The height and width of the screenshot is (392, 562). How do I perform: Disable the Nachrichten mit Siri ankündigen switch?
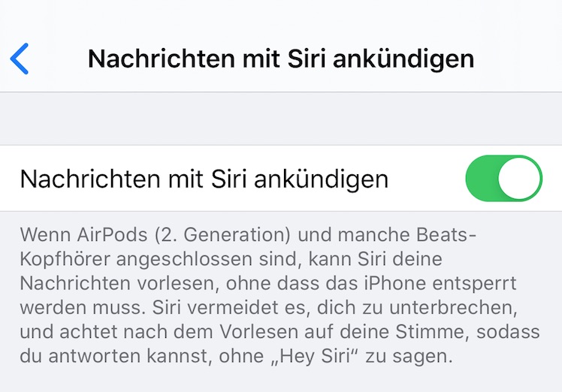[503, 179]
